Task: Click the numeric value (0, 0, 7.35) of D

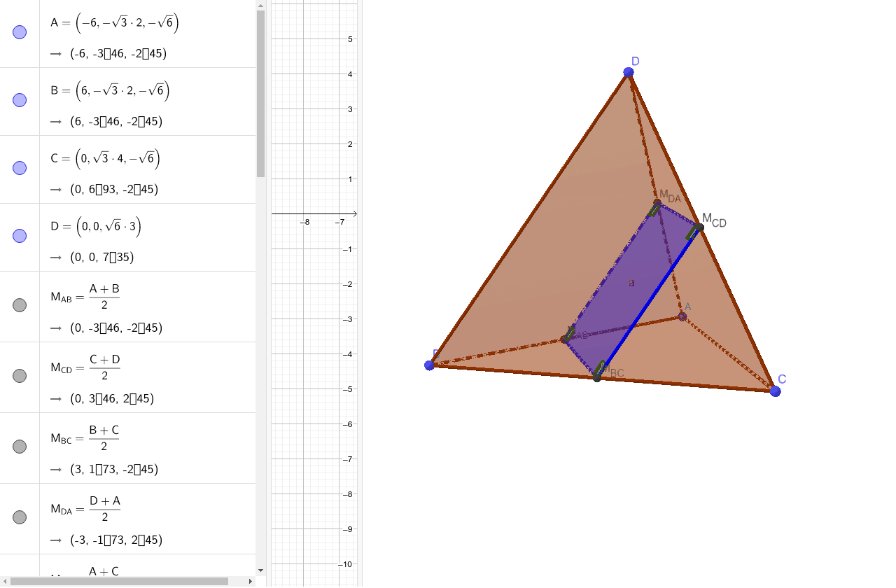Action: point(101,257)
